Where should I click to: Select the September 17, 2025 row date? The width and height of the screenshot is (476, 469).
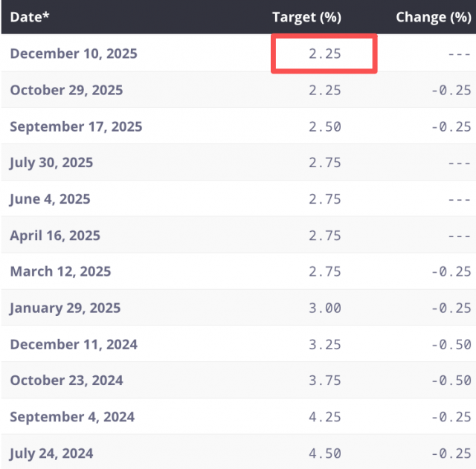[x=76, y=126]
